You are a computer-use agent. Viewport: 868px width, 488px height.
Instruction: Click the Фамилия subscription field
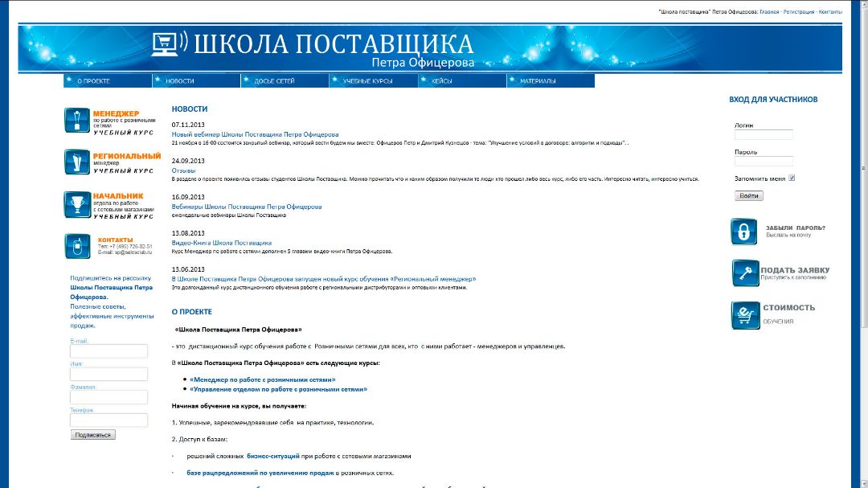point(108,397)
